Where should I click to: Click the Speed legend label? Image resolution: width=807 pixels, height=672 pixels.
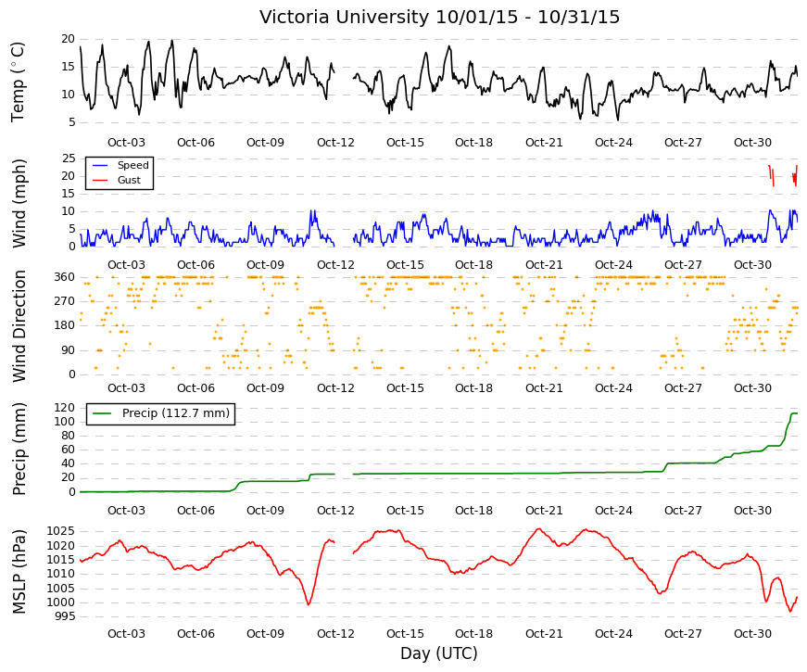point(133,165)
